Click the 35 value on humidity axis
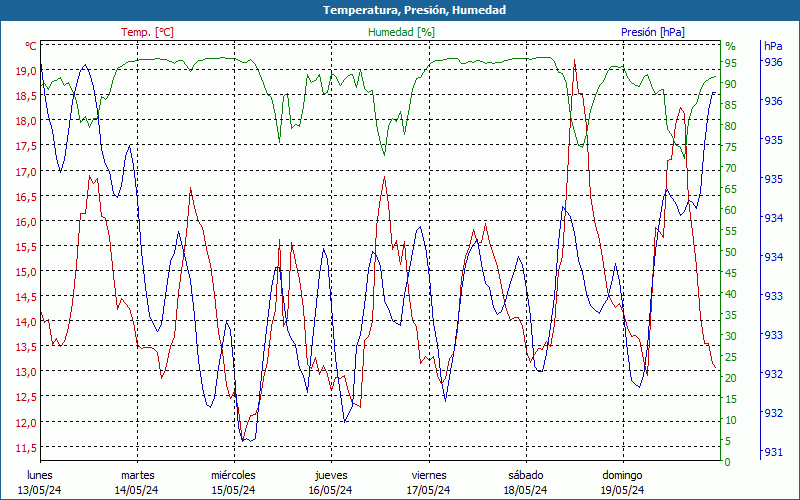Screen dimensions: 800x500 point(731,315)
